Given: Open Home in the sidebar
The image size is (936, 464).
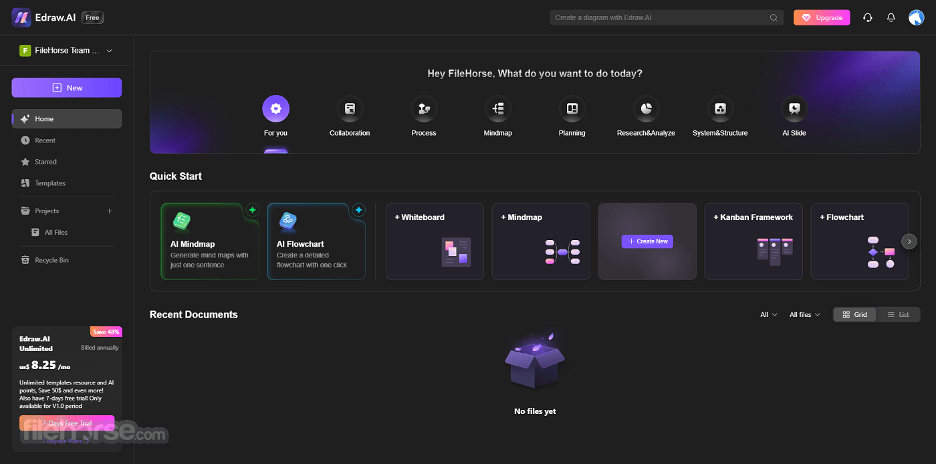Looking at the screenshot, I should pyautogui.click(x=67, y=119).
